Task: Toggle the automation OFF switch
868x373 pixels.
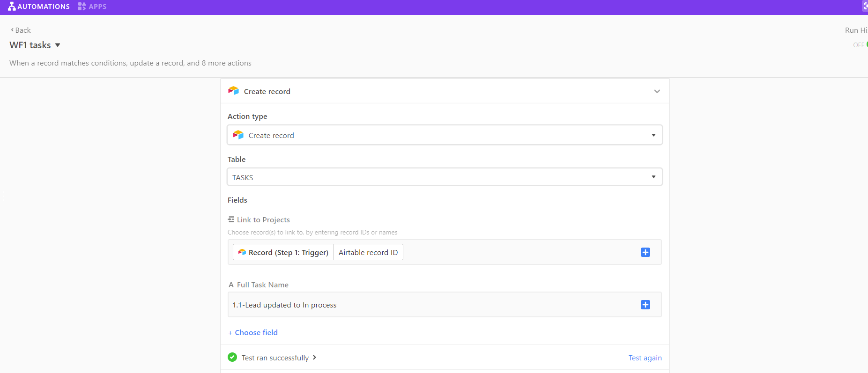Action: 861,45
